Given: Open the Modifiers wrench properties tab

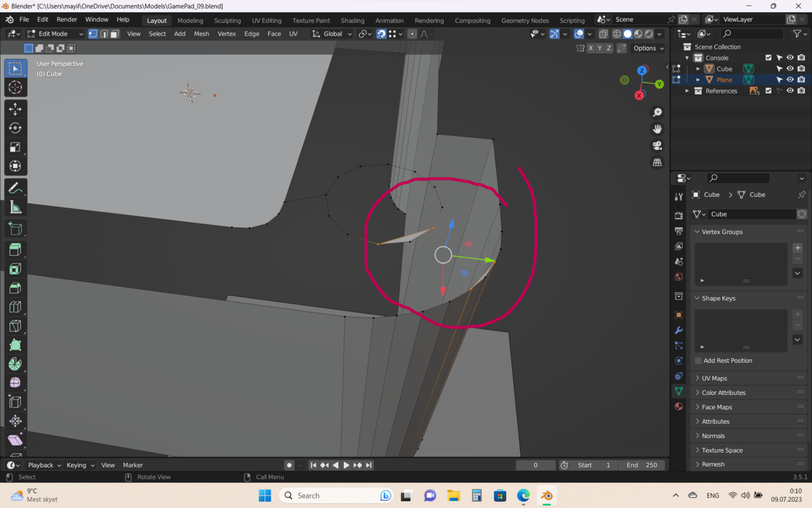Looking at the screenshot, I should [x=679, y=330].
